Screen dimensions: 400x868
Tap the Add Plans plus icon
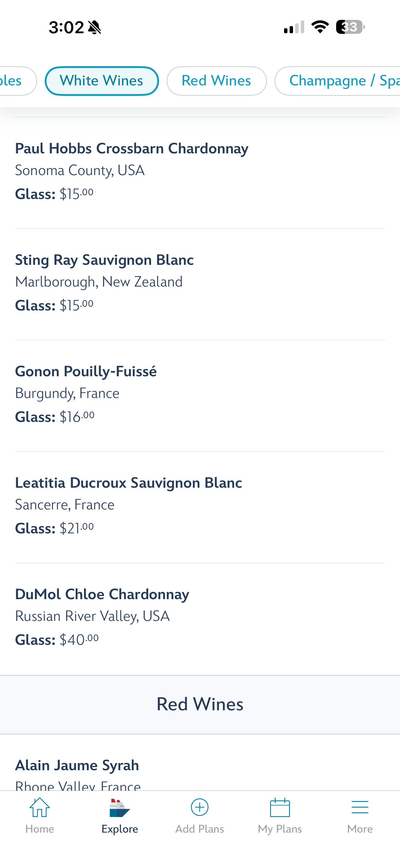(x=200, y=808)
